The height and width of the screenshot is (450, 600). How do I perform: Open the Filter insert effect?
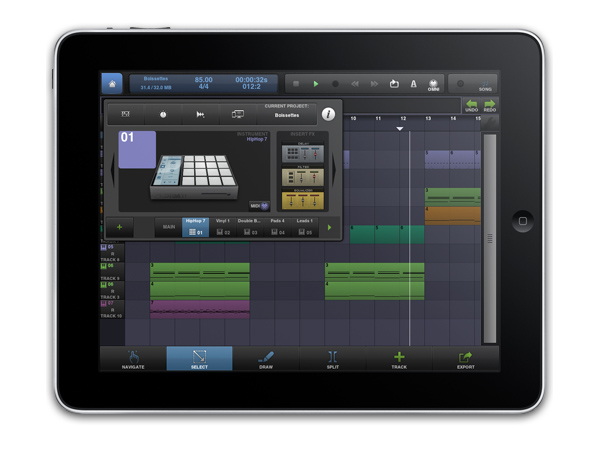pos(303,176)
